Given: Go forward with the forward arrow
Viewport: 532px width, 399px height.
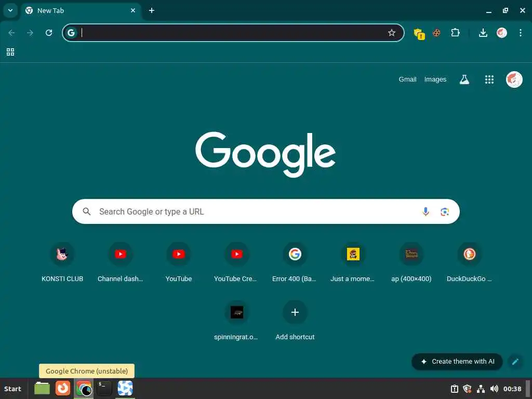Looking at the screenshot, I should 30,33.
